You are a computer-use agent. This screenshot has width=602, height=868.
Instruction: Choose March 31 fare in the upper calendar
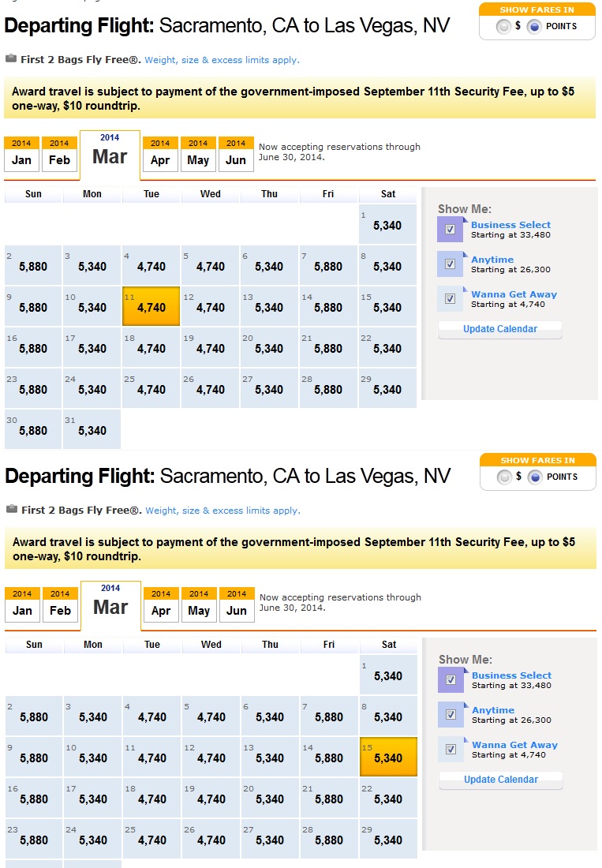[x=92, y=429]
